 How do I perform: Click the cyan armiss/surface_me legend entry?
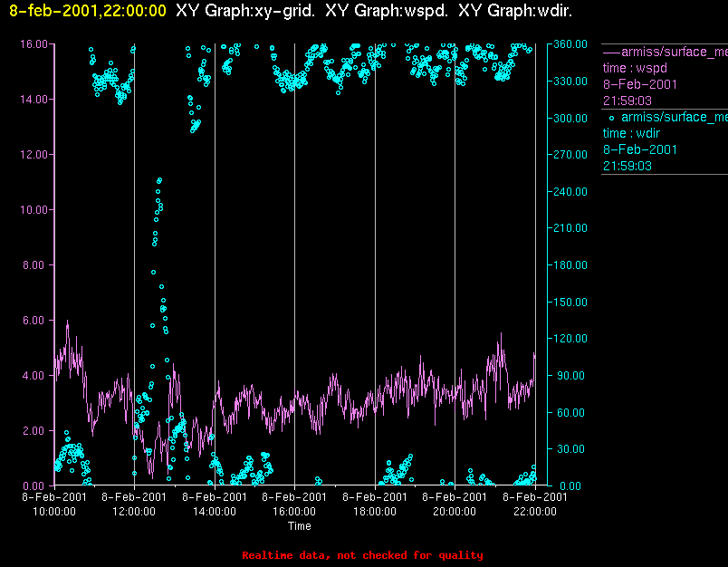(674, 117)
